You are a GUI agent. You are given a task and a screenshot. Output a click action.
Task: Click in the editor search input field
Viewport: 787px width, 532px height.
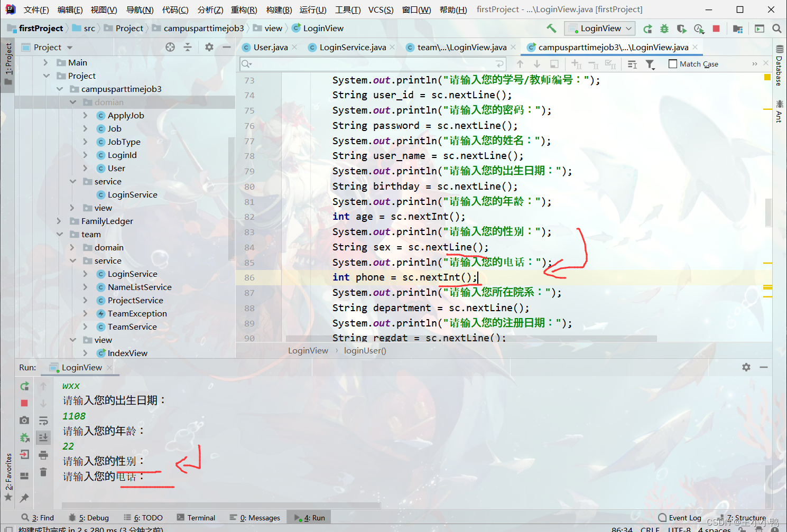point(373,64)
